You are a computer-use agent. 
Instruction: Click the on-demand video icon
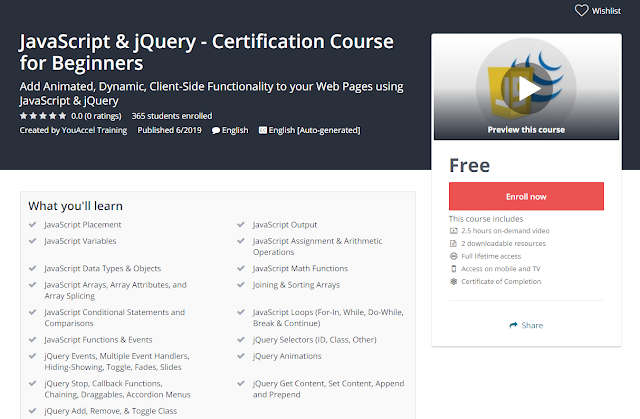(453, 230)
